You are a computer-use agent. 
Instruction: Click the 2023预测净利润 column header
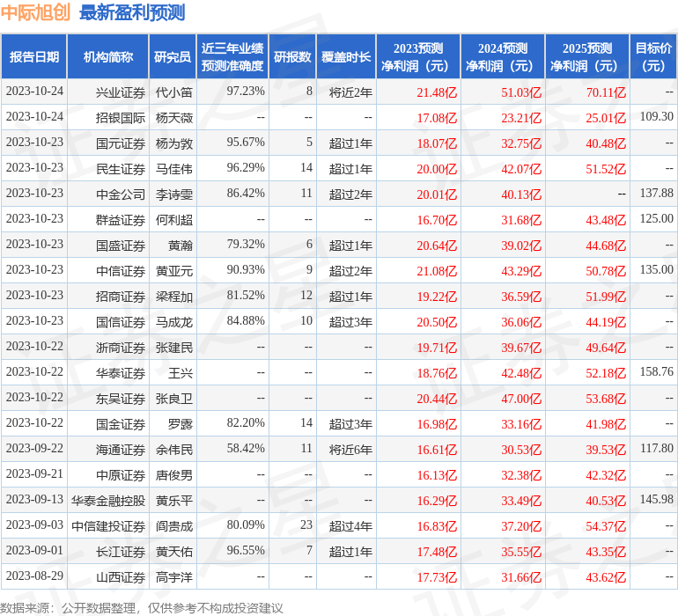coord(418,56)
